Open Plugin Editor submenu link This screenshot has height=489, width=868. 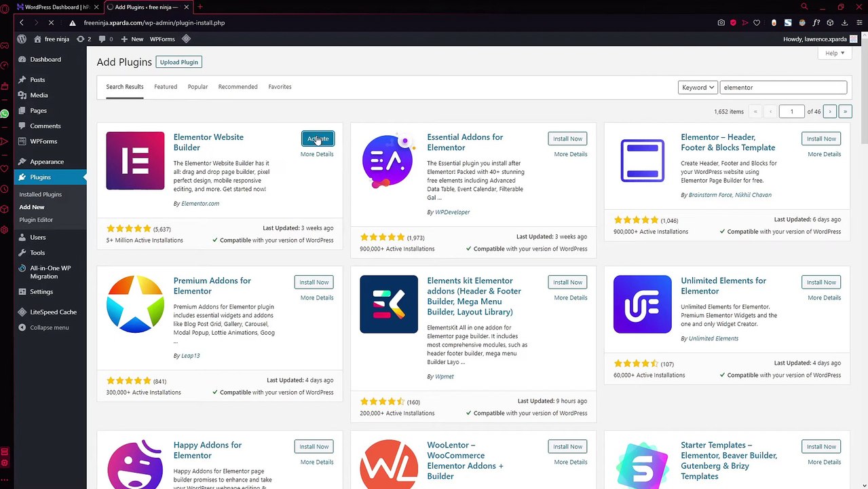pyautogui.click(x=36, y=220)
